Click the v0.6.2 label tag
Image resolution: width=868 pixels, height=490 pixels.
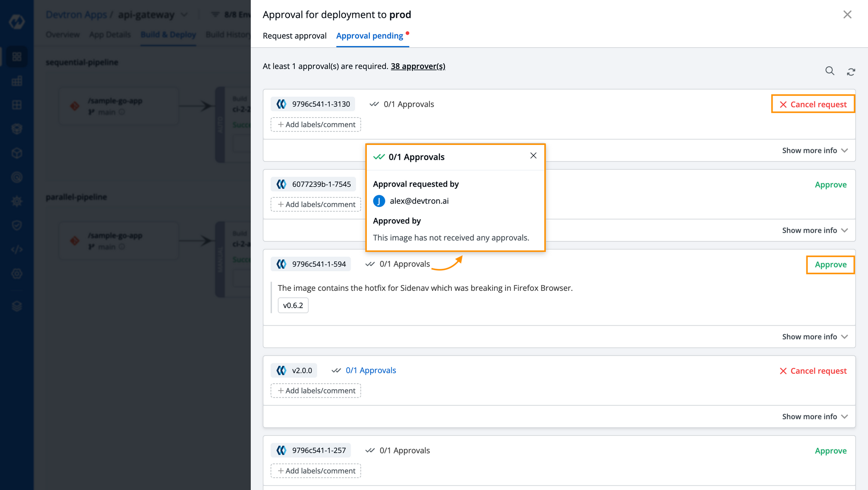pos(293,306)
